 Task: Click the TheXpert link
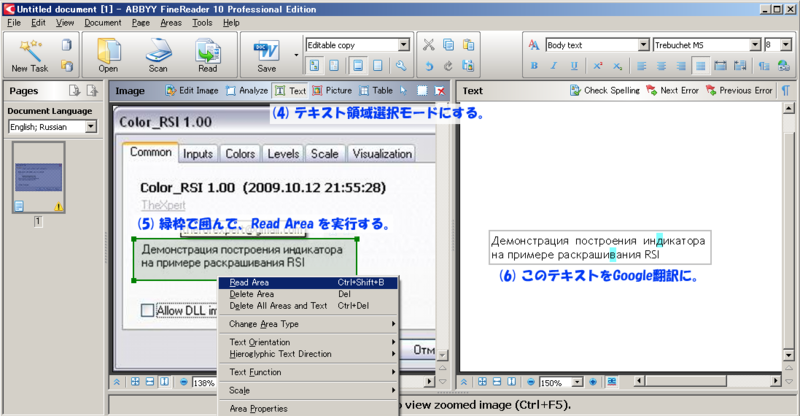[163, 205]
